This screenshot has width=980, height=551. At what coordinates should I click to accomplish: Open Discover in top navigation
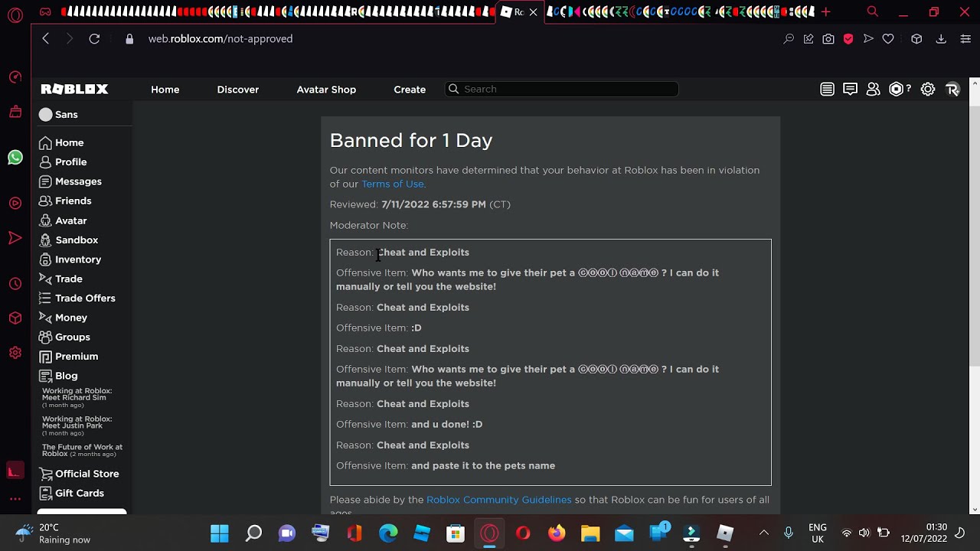[238, 90]
